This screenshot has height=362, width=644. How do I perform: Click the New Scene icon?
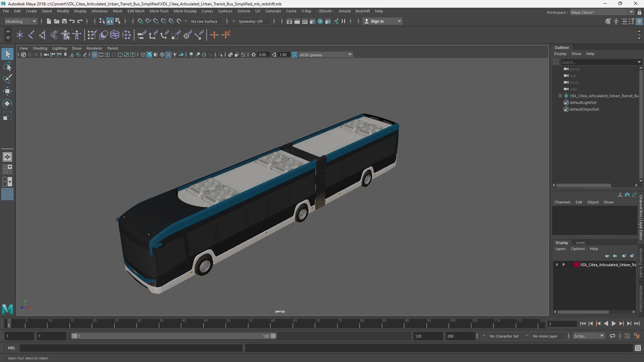pyautogui.click(x=49, y=21)
